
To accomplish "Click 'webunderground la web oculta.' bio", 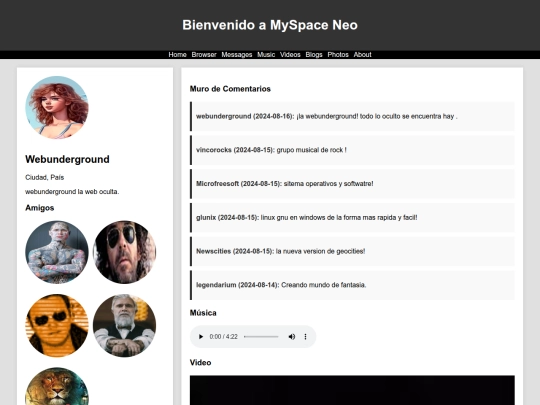I will tap(72, 191).
